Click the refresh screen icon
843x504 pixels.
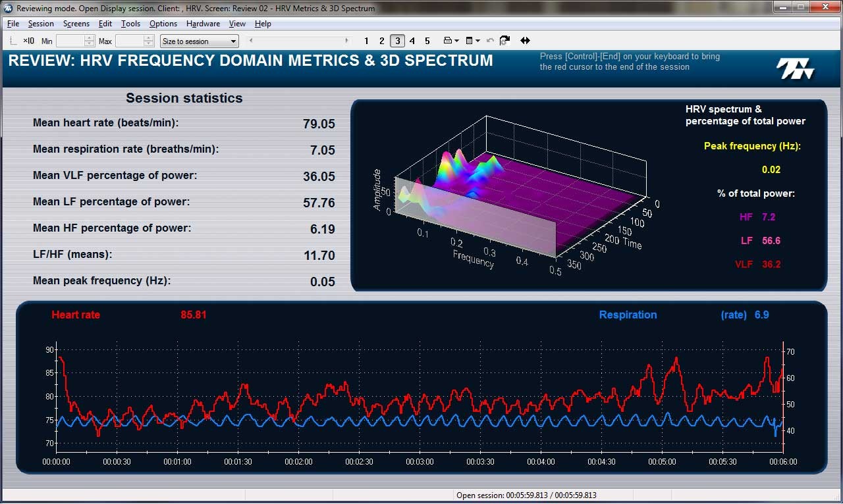point(505,41)
